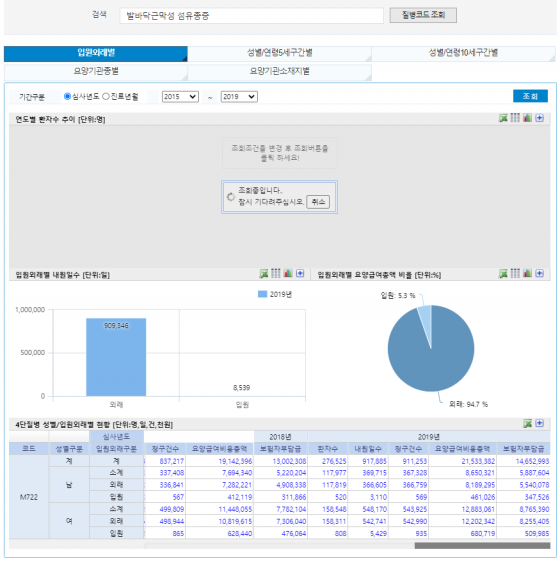The height and width of the screenshot is (561, 560).
Task: Switch to 성별/연령5세구간별 tab
Action: [x=279, y=53]
